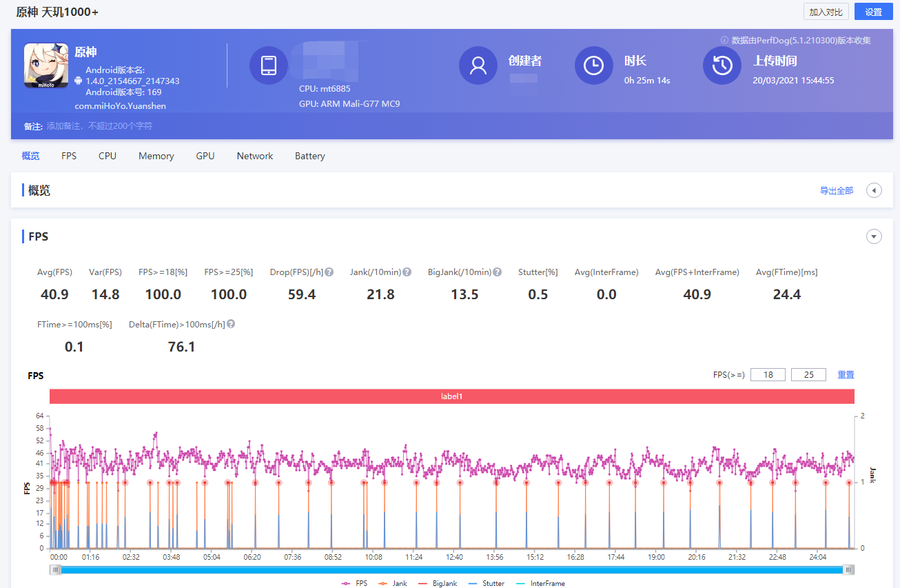Toggle Jank series in chart legend
Image resolution: width=900 pixels, height=588 pixels.
coord(397,583)
